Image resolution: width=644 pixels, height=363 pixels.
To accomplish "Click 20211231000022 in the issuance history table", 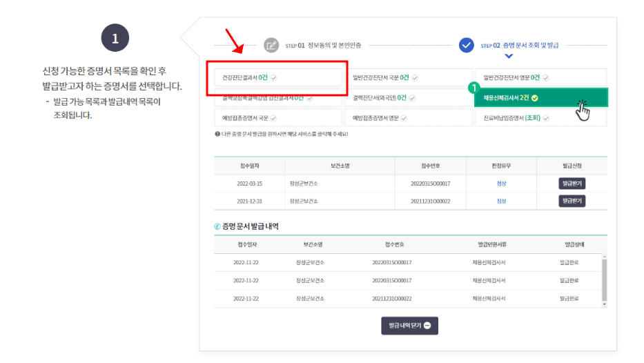I will pos(392,299).
